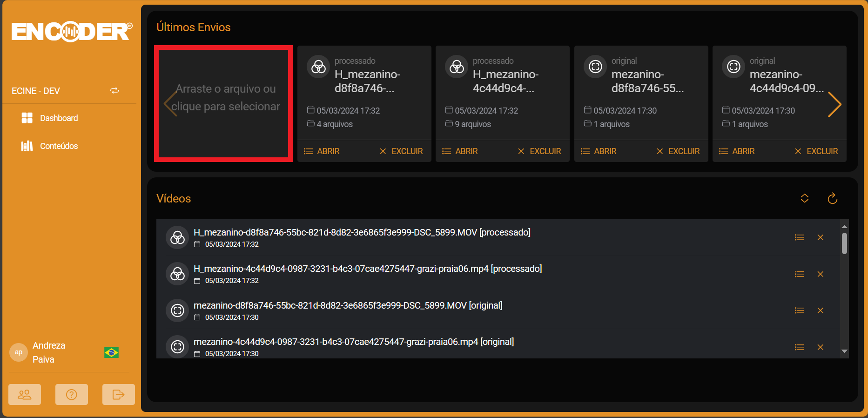Switch ECINE - DEV workspace with swap icon

tap(114, 91)
